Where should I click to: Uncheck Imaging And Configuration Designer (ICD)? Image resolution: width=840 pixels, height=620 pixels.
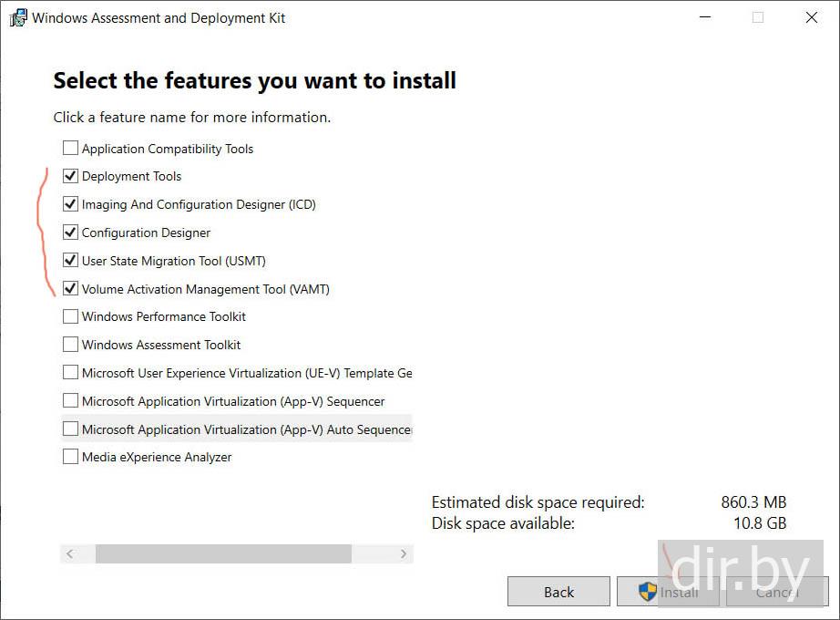coord(70,204)
